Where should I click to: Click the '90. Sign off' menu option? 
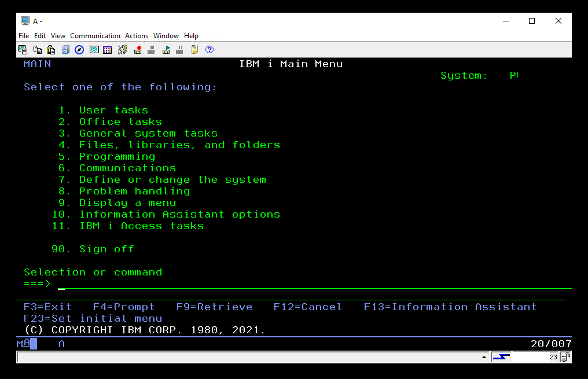(93, 249)
